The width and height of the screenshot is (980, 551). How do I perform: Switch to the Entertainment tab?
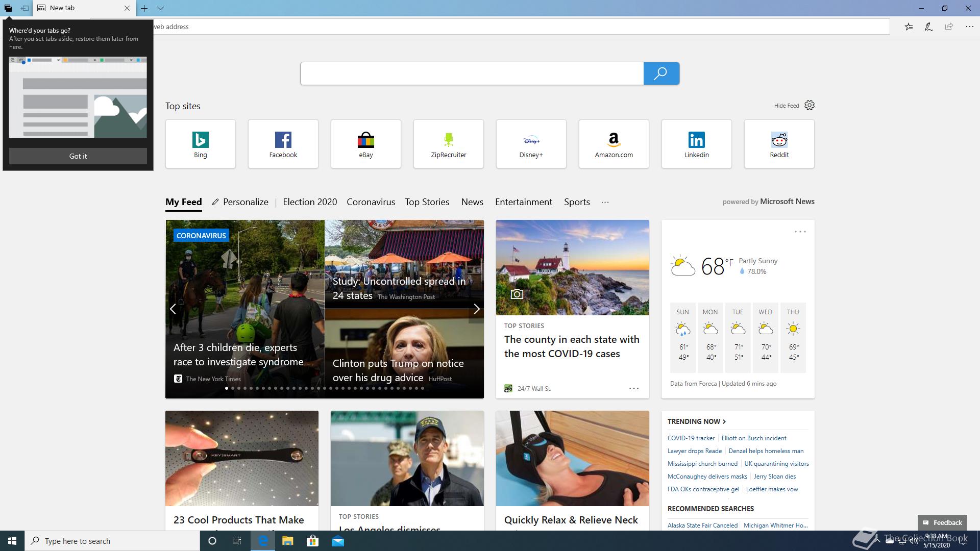(524, 202)
